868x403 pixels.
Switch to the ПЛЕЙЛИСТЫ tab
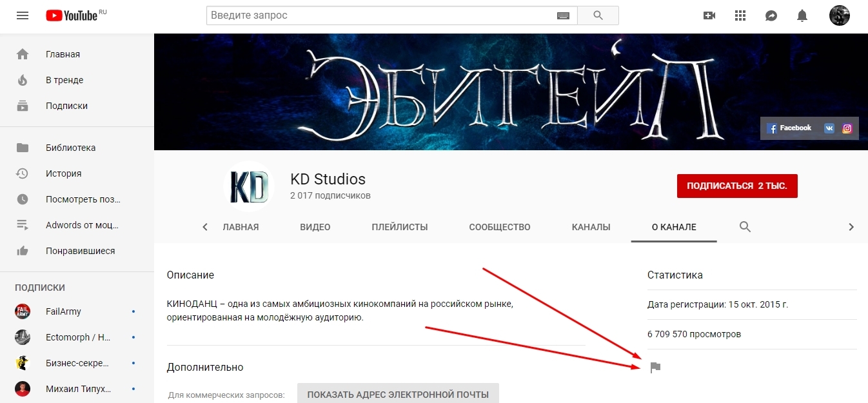coord(399,227)
